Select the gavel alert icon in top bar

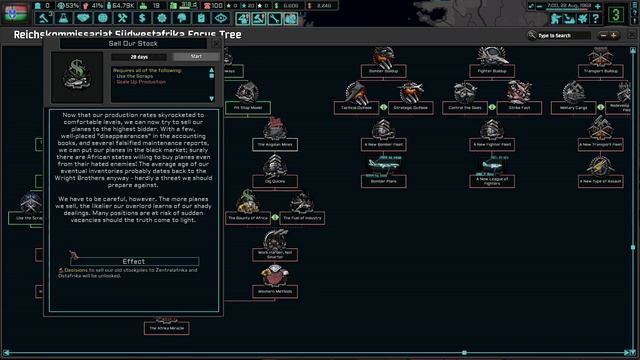pos(258,18)
